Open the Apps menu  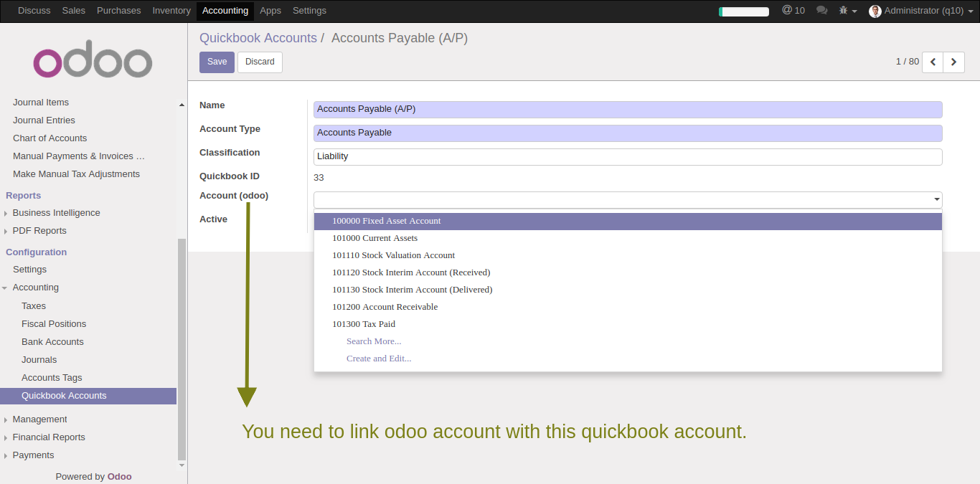pyautogui.click(x=270, y=11)
